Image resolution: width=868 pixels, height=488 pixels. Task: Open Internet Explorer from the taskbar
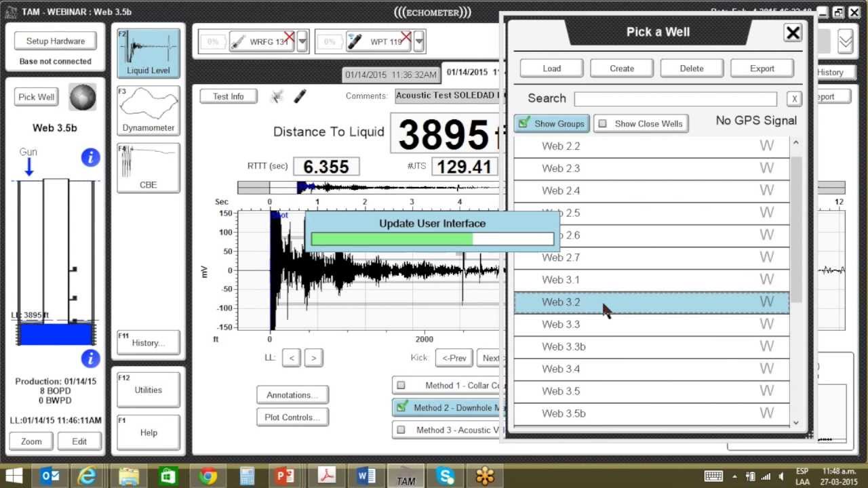[x=87, y=476]
